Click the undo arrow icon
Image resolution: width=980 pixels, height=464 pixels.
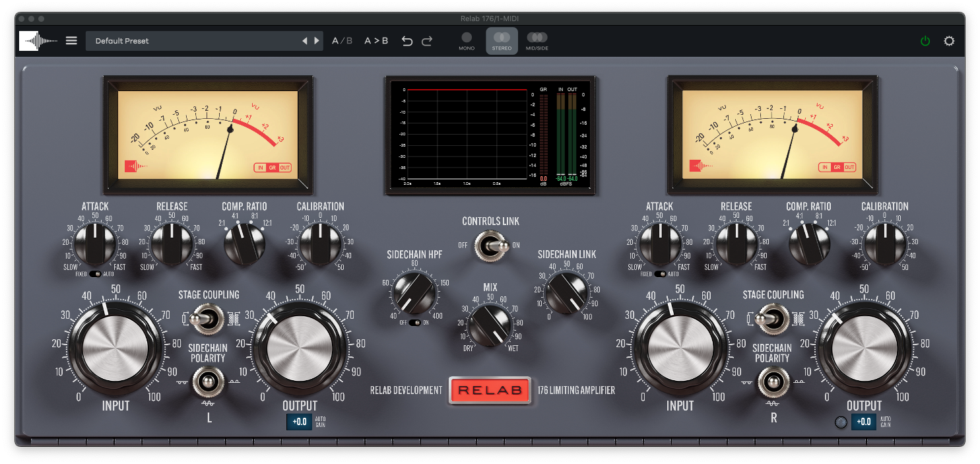(407, 41)
